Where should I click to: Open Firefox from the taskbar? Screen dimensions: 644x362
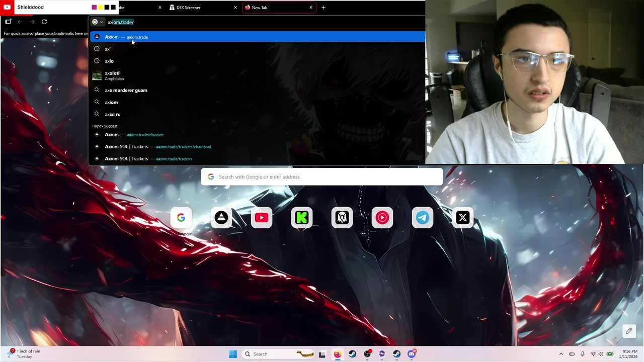point(337,354)
